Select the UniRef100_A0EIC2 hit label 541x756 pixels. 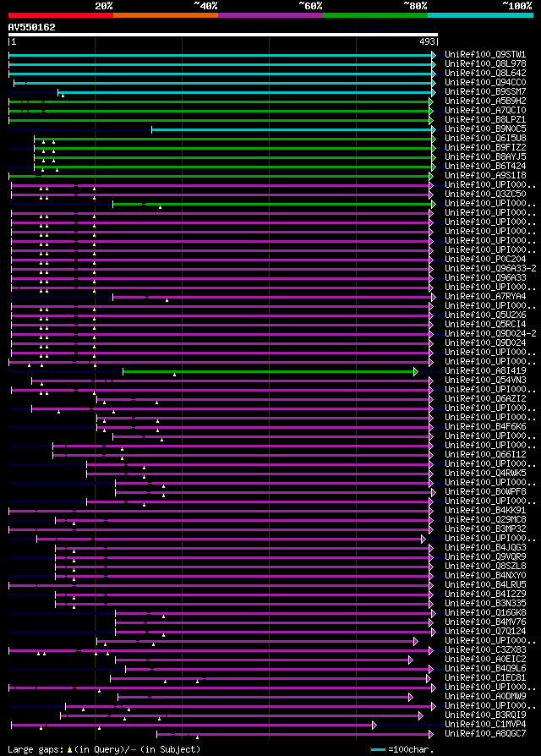(x=485, y=659)
